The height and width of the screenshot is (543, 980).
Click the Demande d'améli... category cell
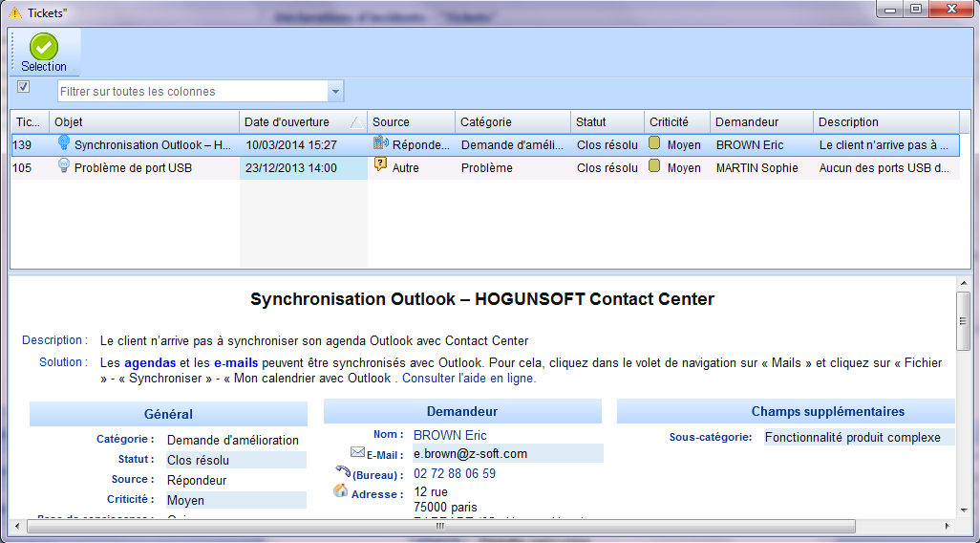point(513,145)
